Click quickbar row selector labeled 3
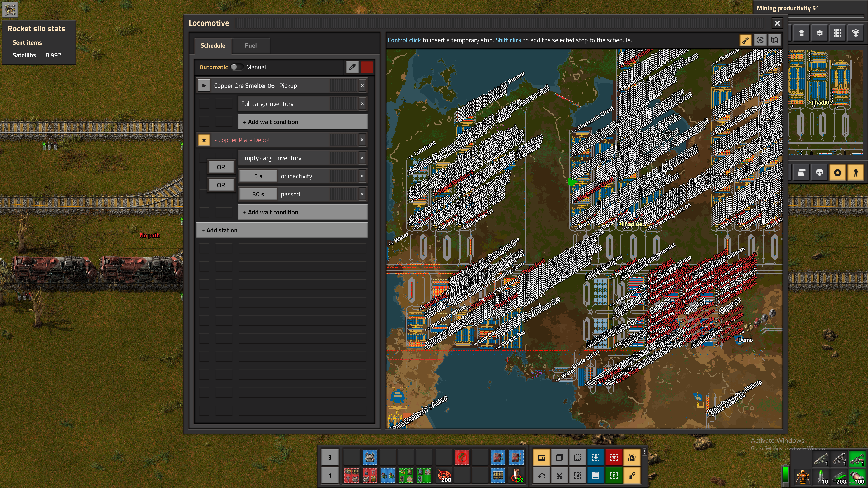 [x=330, y=457]
